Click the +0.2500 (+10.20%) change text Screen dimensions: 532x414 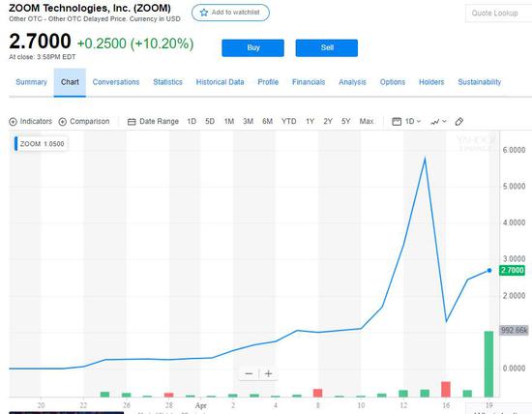coord(135,44)
